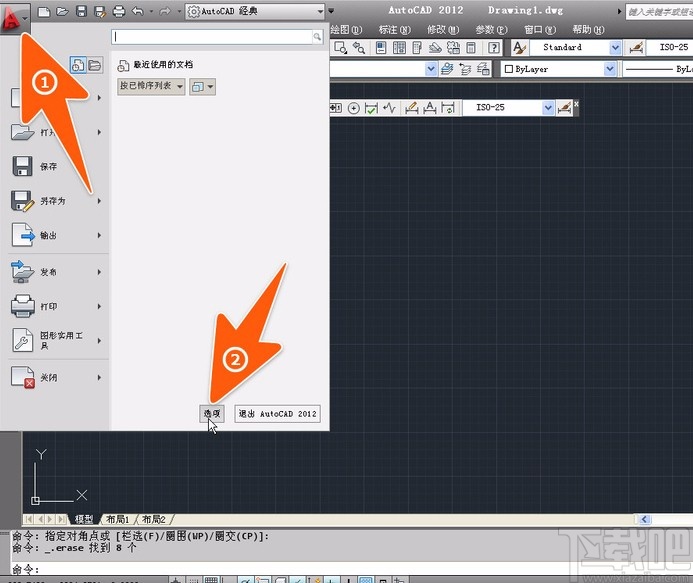Screen dimensions: 693x583
Task: Save drawing with quick access floppy icon
Action: [81, 11]
